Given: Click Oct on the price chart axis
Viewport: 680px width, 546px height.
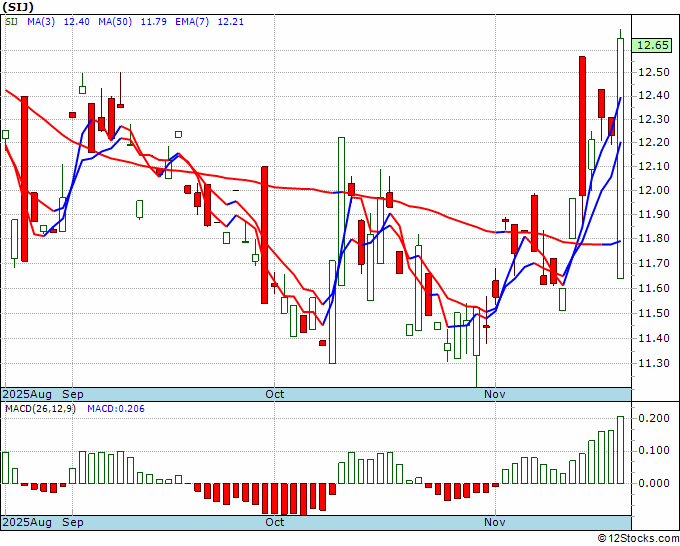Looking at the screenshot, I should [275, 394].
